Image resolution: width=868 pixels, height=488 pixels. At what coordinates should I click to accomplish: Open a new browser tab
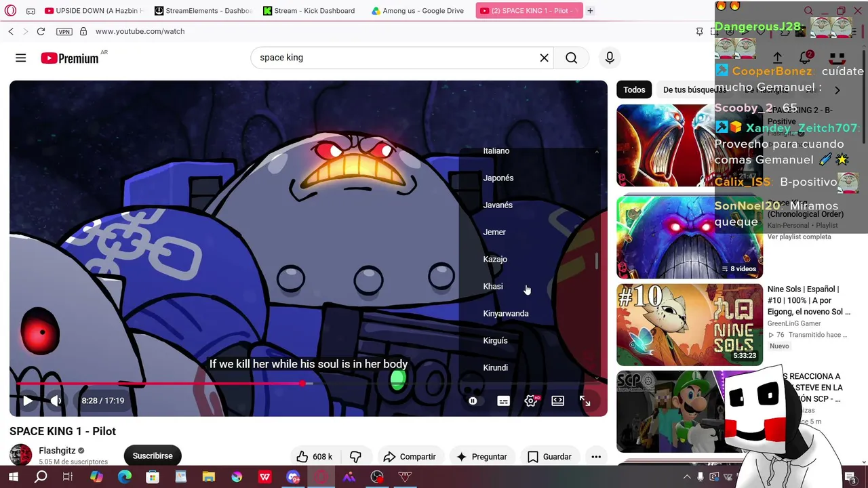click(x=590, y=11)
